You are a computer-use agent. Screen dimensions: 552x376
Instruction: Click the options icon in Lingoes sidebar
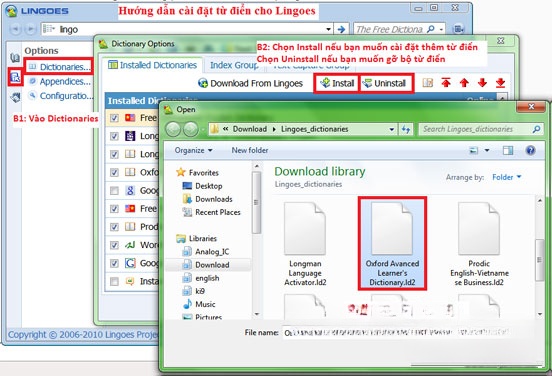(15, 77)
